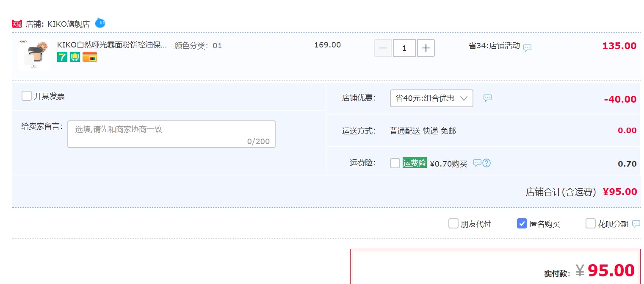Screen dimensions: 644x284
Task: Click the item subtotal 135.00
Action: pyautogui.click(x=619, y=46)
